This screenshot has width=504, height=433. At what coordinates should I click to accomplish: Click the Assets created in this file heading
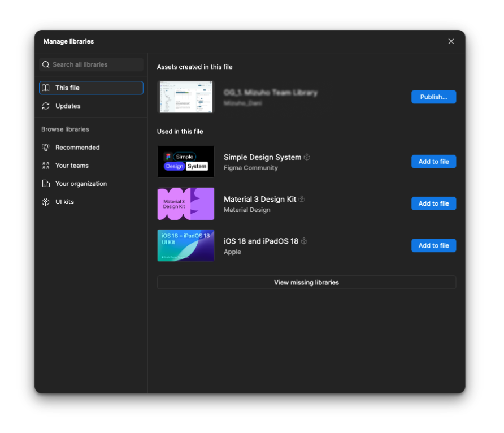point(194,67)
